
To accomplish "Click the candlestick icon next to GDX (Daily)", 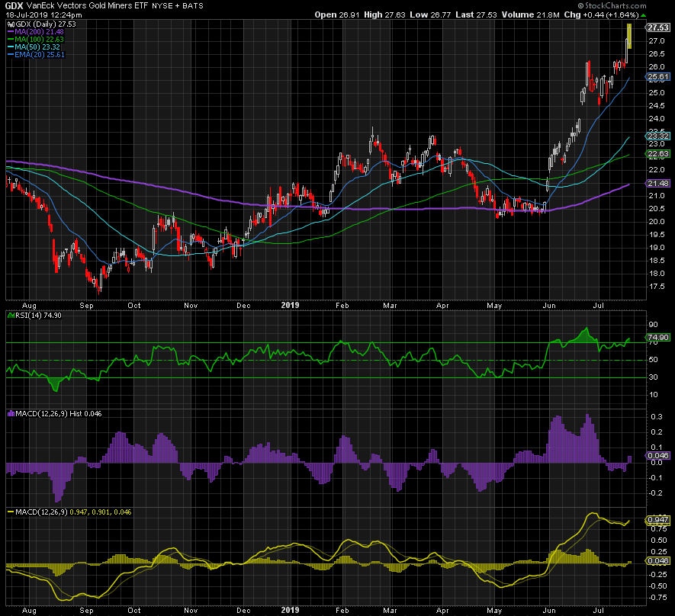I will 10,24.
